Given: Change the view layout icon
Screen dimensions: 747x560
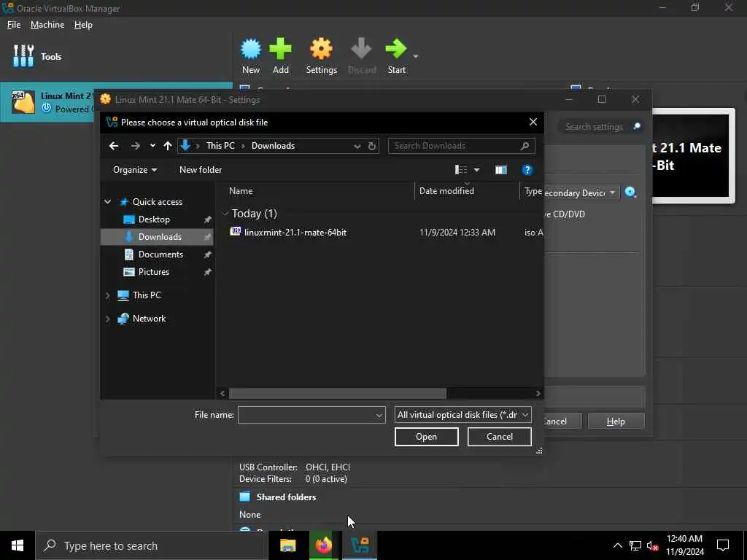Looking at the screenshot, I should (461, 170).
